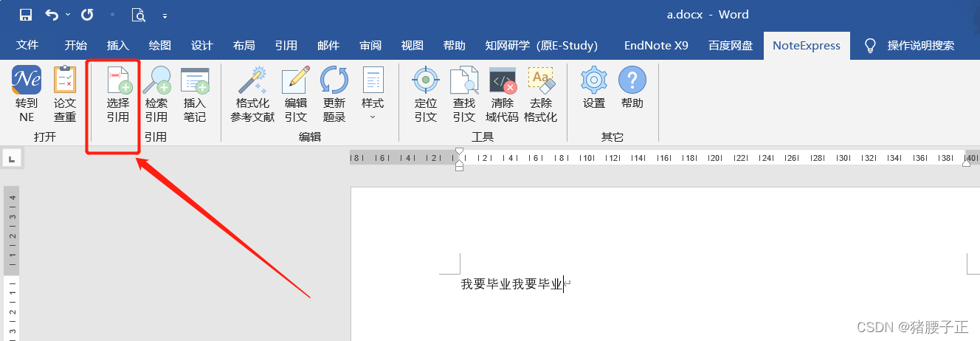Click 转到NE to open NoteExpress
The image size is (980, 341).
[27, 94]
